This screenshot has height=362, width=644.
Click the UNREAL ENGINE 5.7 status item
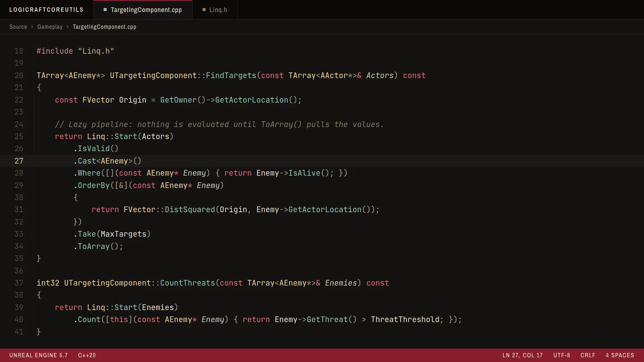[x=39, y=355]
